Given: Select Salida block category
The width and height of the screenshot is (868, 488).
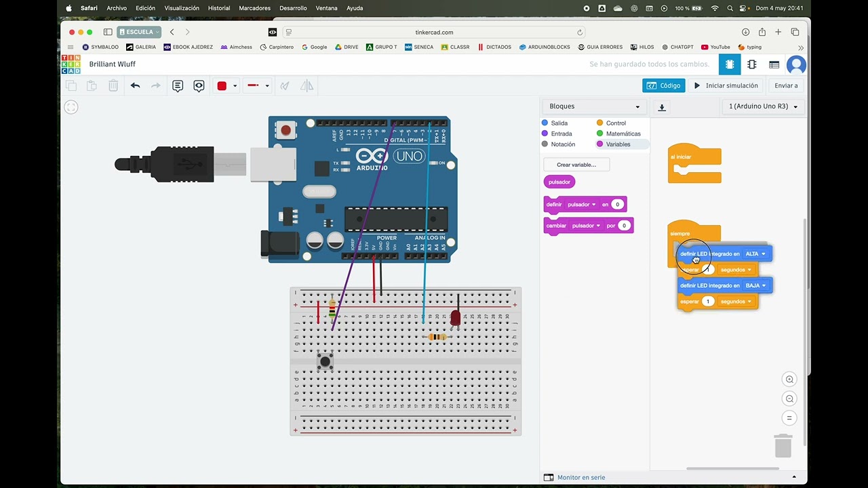Looking at the screenshot, I should pyautogui.click(x=555, y=123).
